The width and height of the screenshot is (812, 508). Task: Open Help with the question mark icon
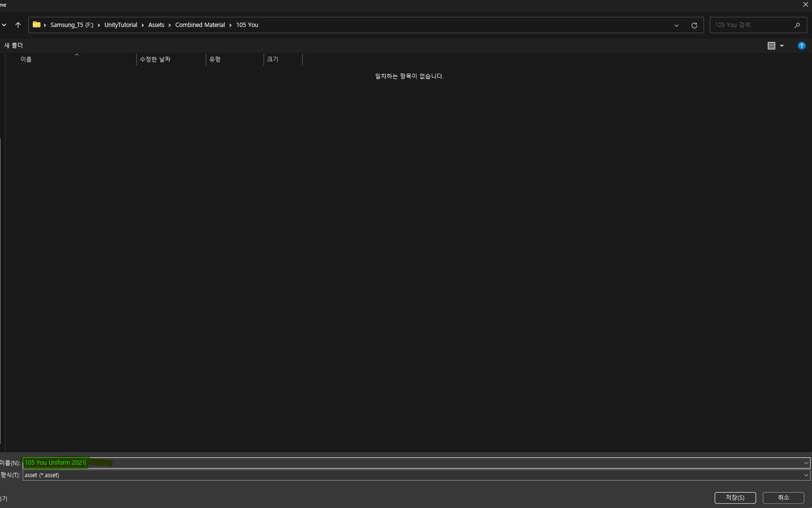801,45
